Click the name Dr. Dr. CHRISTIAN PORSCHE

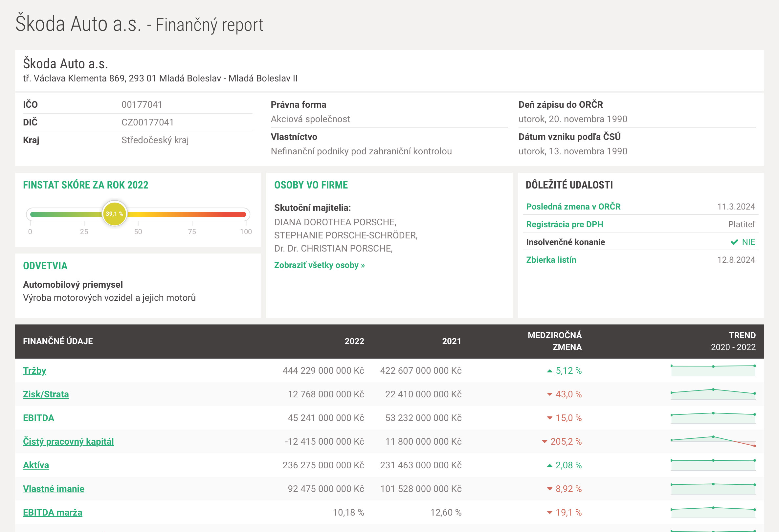pos(334,248)
